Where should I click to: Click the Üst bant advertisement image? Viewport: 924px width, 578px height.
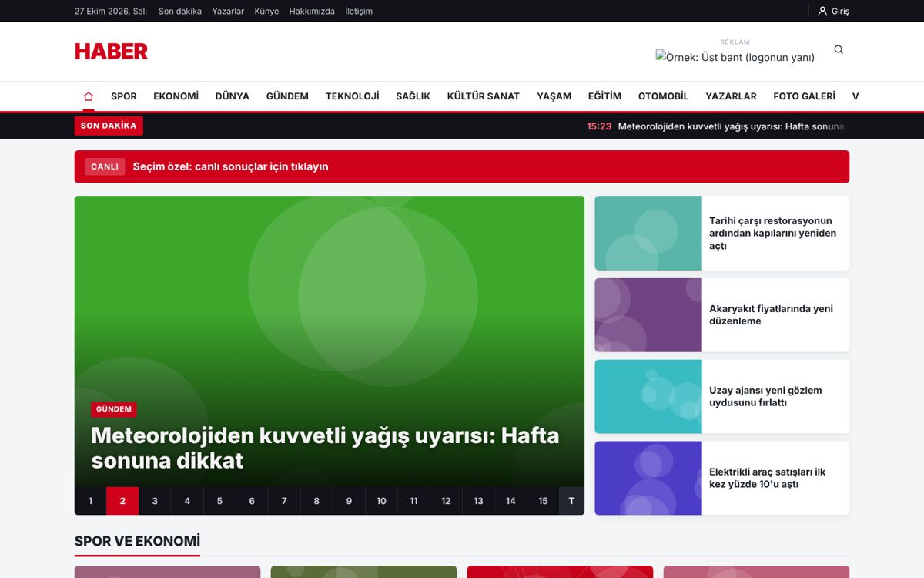[x=735, y=57]
